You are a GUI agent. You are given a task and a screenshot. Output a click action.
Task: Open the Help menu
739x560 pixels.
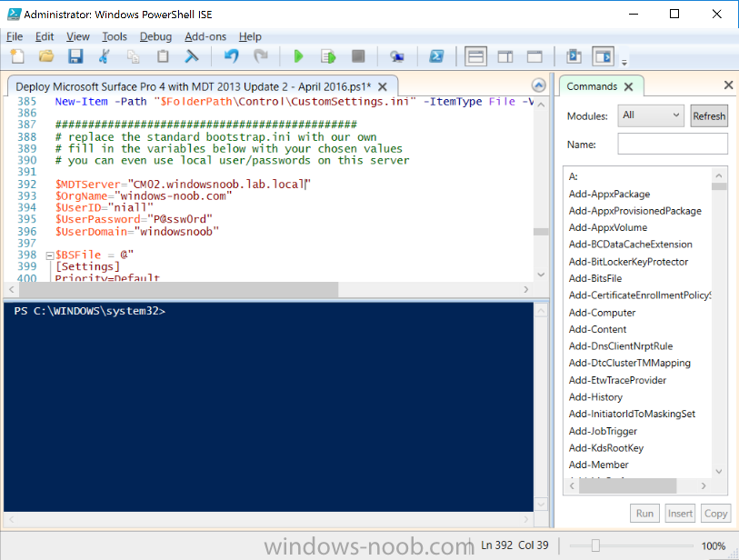click(x=250, y=36)
